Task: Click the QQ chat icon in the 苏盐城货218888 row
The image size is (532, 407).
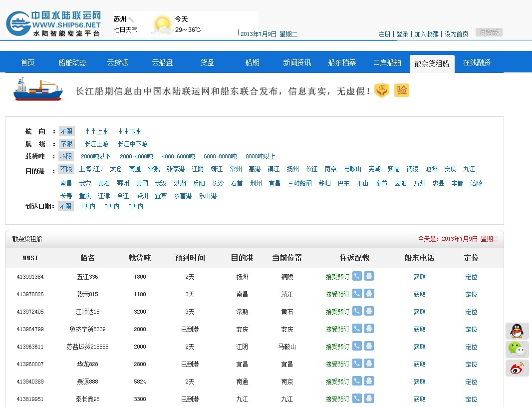Action: tap(369, 346)
